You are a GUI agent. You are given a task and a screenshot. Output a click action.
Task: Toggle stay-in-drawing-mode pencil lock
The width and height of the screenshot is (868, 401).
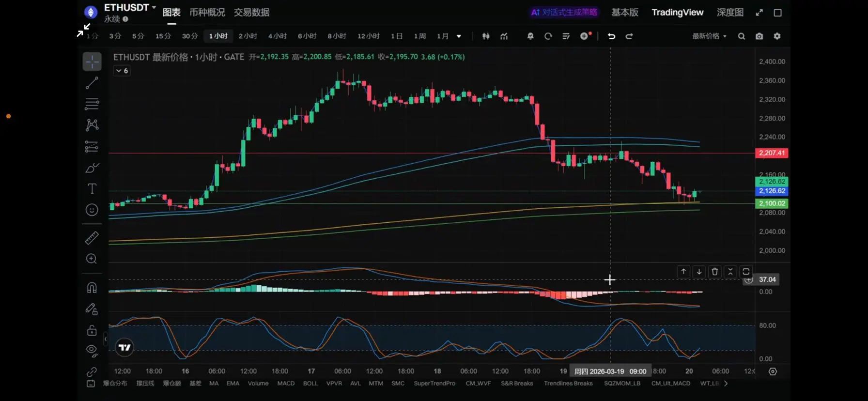[92, 309]
